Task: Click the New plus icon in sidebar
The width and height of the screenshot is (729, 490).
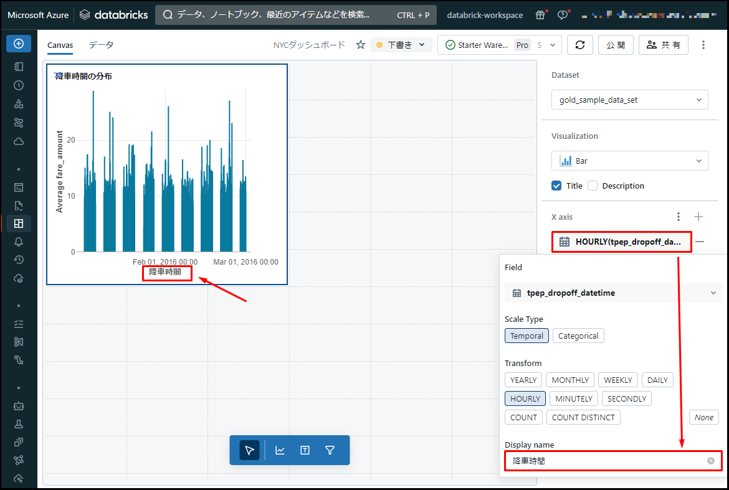Action: 19,44
